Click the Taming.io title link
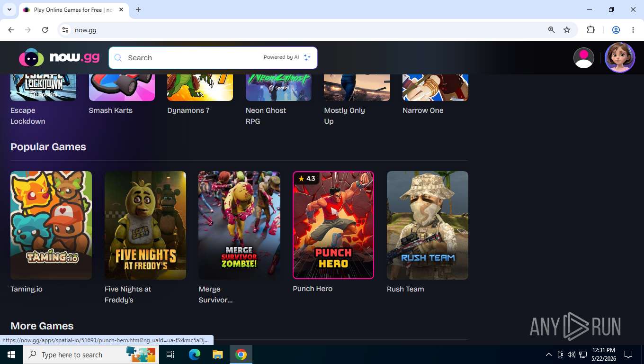 coord(27,289)
